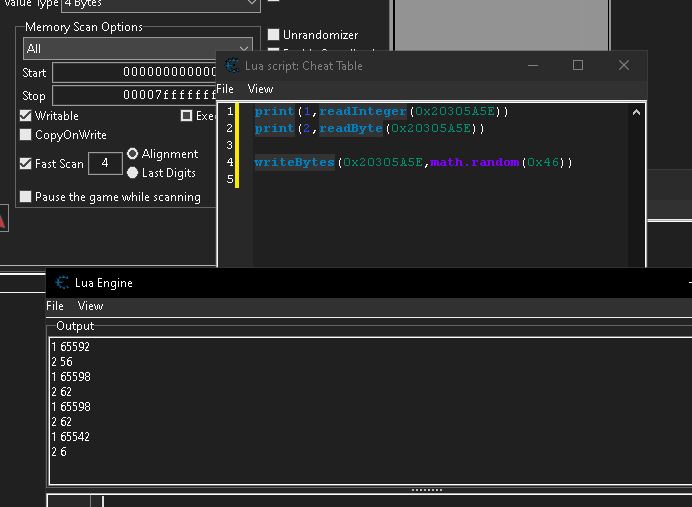Open File menu in Lua script window

[225, 89]
